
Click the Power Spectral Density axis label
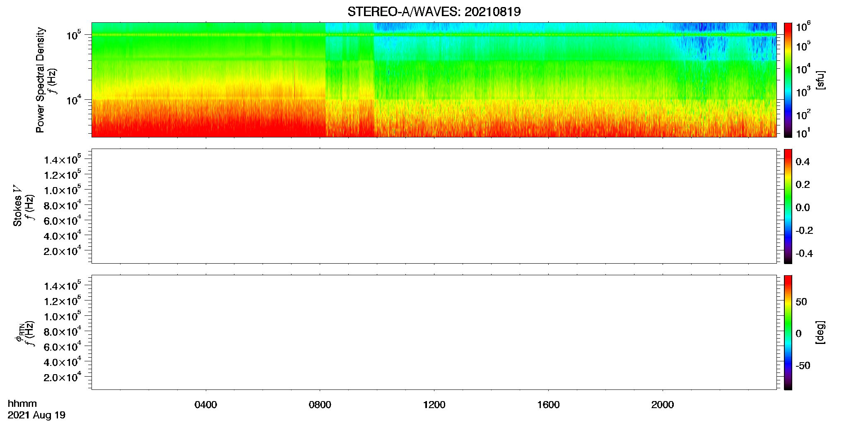(40, 80)
